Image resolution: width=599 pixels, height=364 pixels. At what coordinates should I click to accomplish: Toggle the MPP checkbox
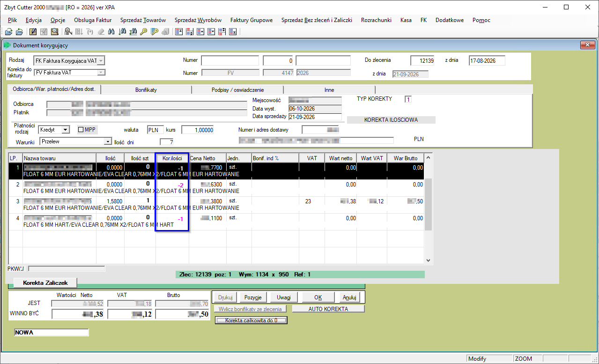click(81, 129)
